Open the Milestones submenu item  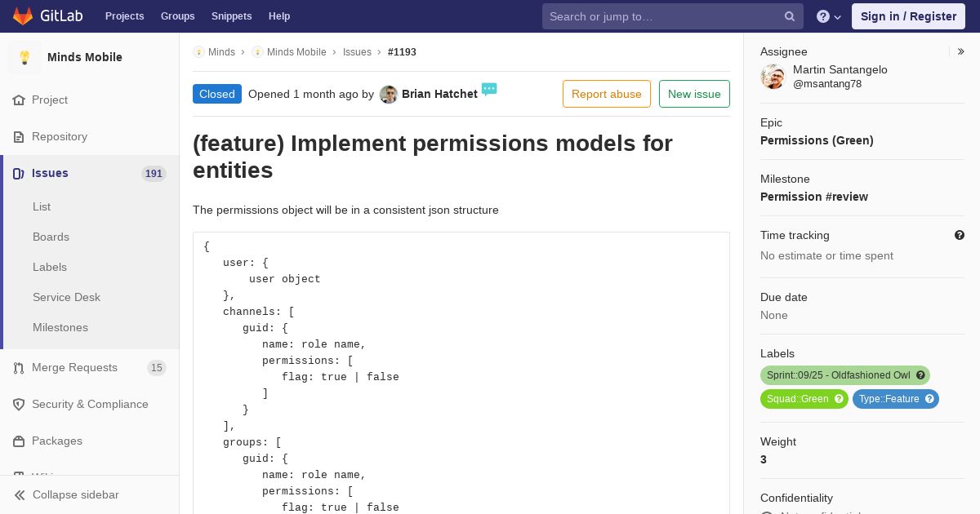click(x=60, y=328)
